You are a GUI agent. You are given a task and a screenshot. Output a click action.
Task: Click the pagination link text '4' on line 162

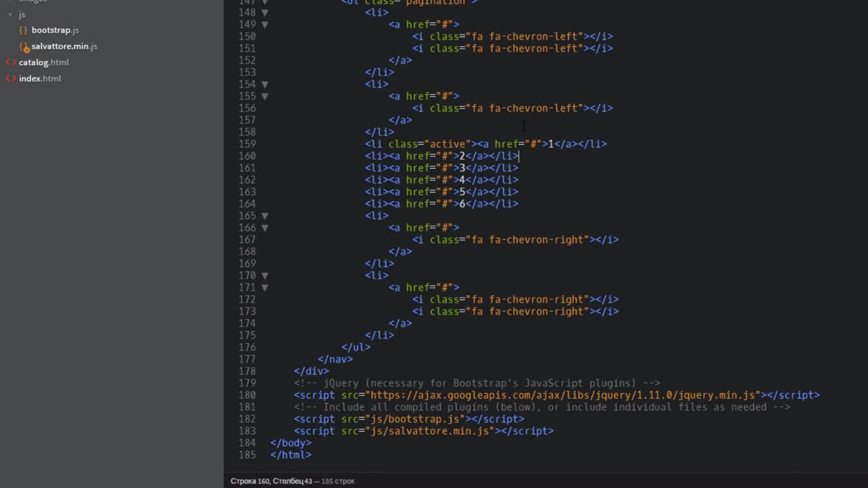(462, 180)
